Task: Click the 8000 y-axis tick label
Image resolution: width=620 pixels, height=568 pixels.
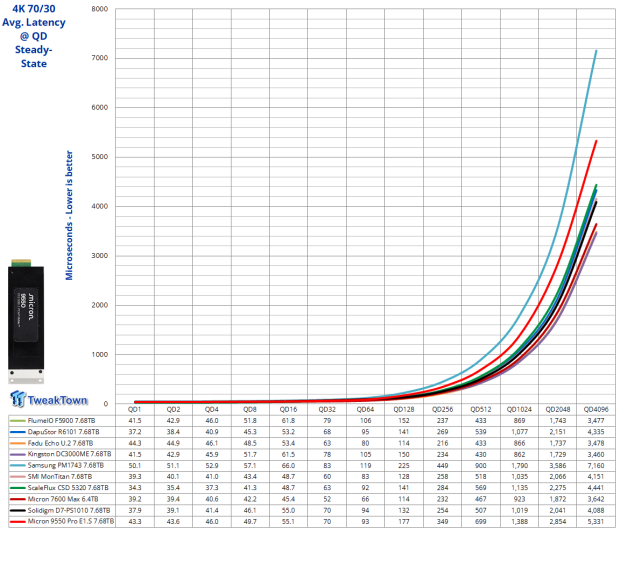Action: pyautogui.click(x=97, y=9)
